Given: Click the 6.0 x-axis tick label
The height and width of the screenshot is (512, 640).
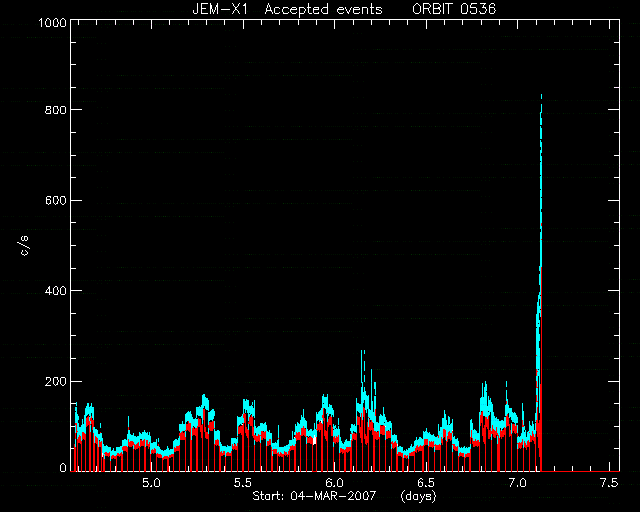Looking at the screenshot, I should 334,483.
